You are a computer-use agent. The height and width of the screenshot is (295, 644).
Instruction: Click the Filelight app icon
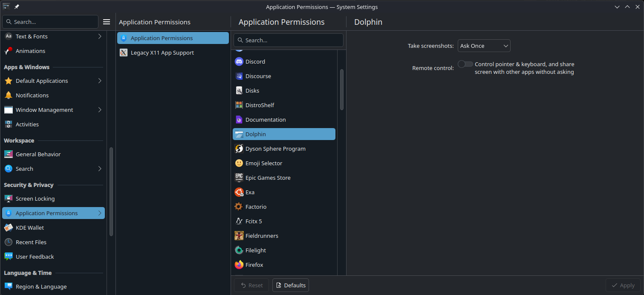click(x=239, y=250)
